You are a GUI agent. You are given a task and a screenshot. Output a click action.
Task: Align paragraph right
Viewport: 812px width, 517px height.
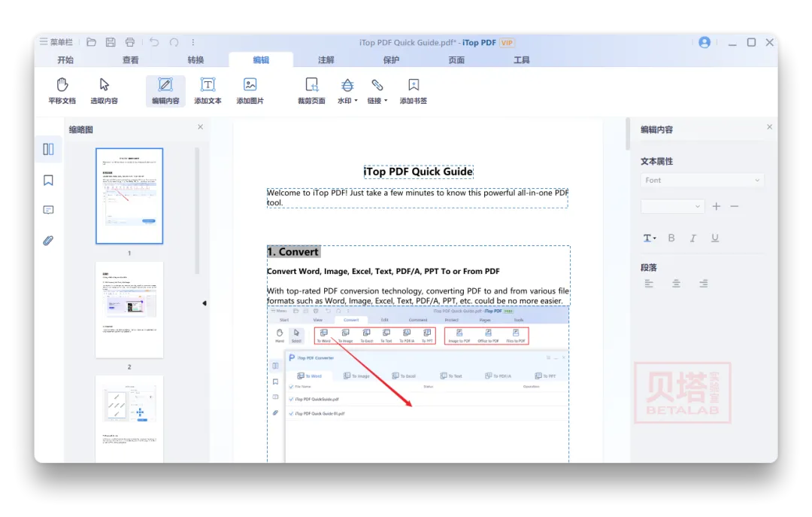click(x=703, y=284)
